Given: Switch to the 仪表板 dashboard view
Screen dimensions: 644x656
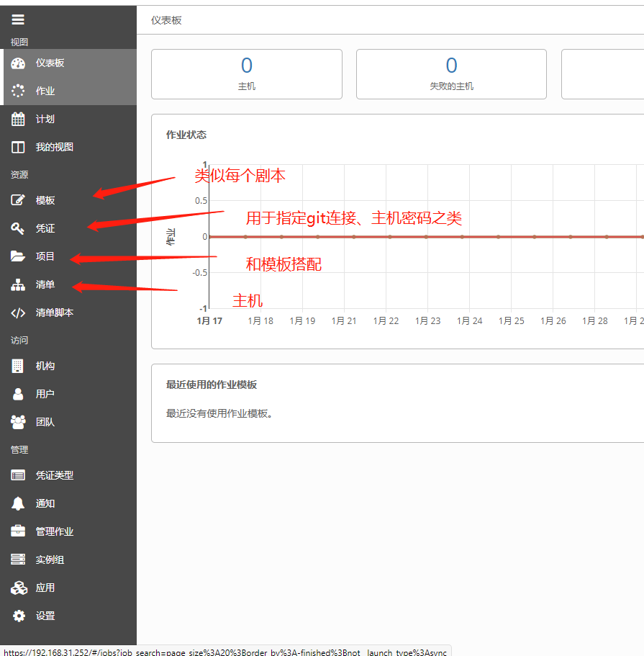Looking at the screenshot, I should click(17, 63).
